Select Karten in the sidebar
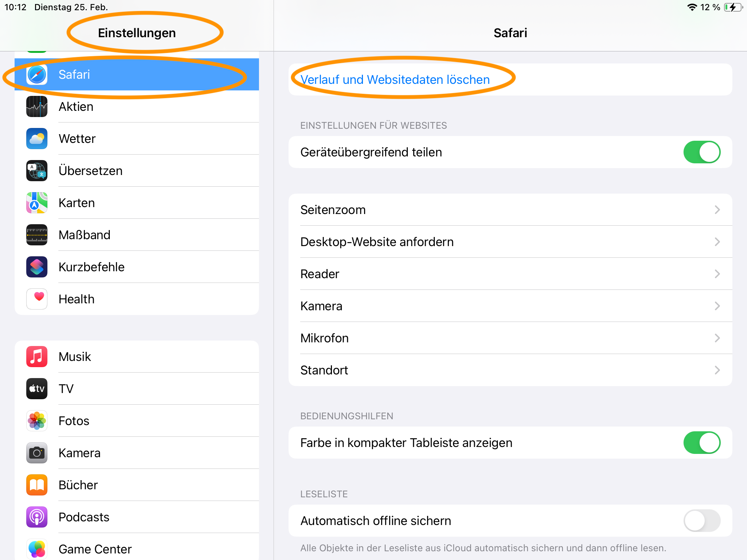Screen dimensions: 747x560 click(137, 203)
